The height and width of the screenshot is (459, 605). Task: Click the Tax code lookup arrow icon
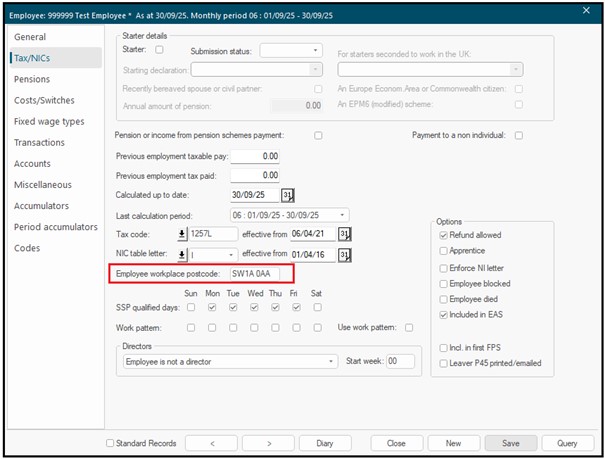pos(182,234)
